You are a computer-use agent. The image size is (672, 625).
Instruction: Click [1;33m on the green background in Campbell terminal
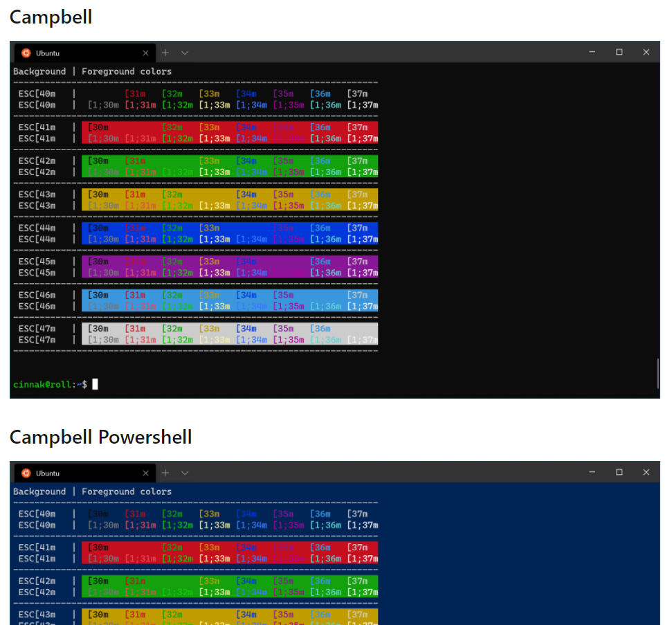215,172
